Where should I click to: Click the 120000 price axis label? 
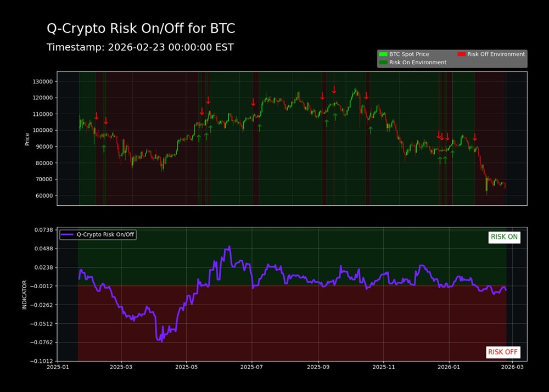pyautogui.click(x=42, y=98)
